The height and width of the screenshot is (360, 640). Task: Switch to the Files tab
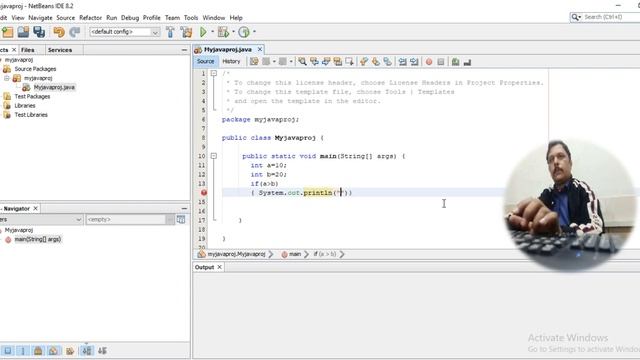pos(28,50)
